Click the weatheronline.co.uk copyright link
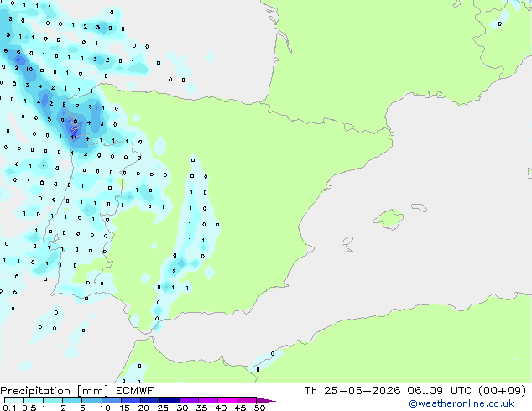This screenshot has width=532, height=411. [x=462, y=403]
